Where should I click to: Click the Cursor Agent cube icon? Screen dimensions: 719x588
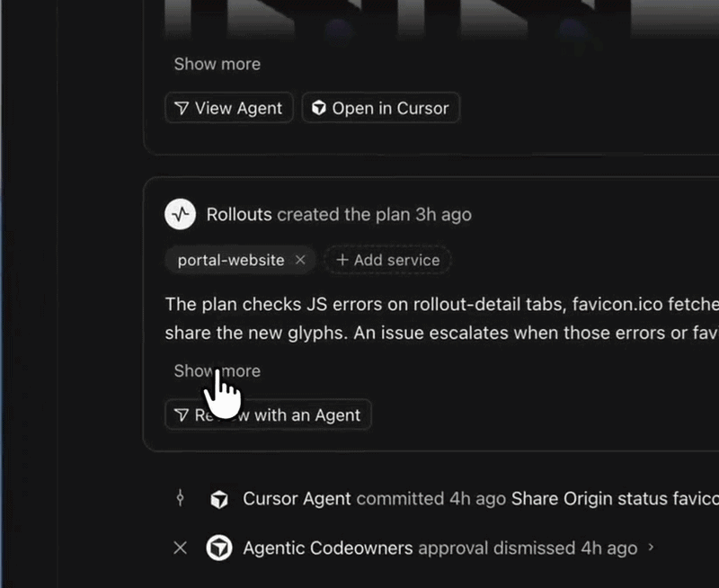(x=219, y=499)
